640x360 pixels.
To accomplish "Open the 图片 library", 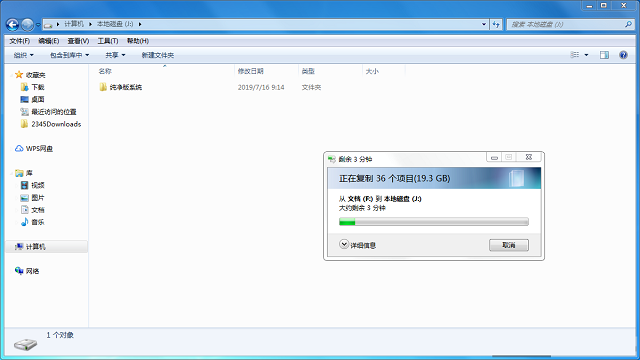I will tap(38, 198).
